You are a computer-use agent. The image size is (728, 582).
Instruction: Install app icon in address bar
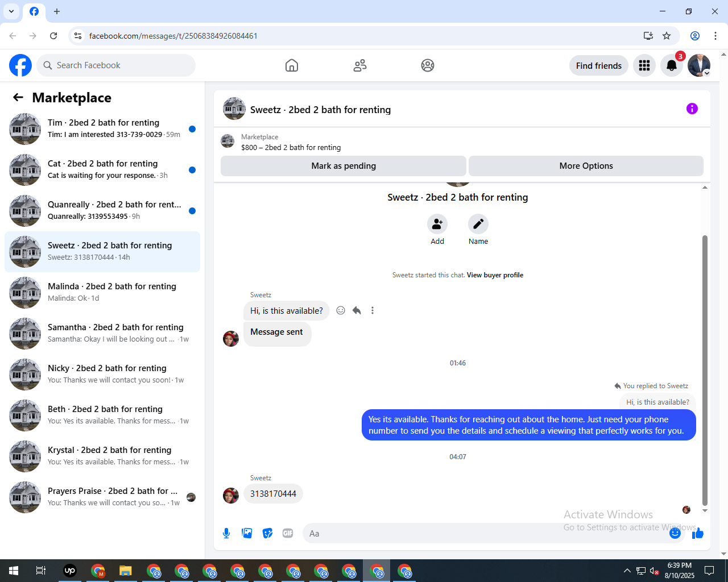coord(648,36)
